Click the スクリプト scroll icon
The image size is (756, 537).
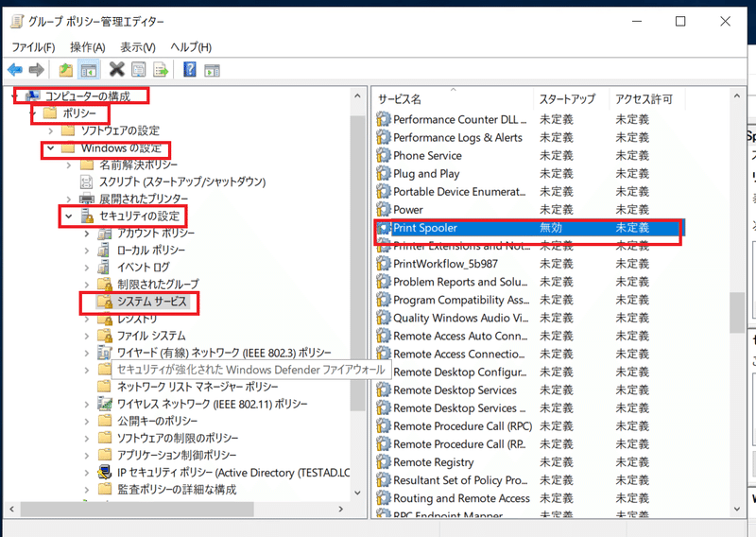(86, 182)
